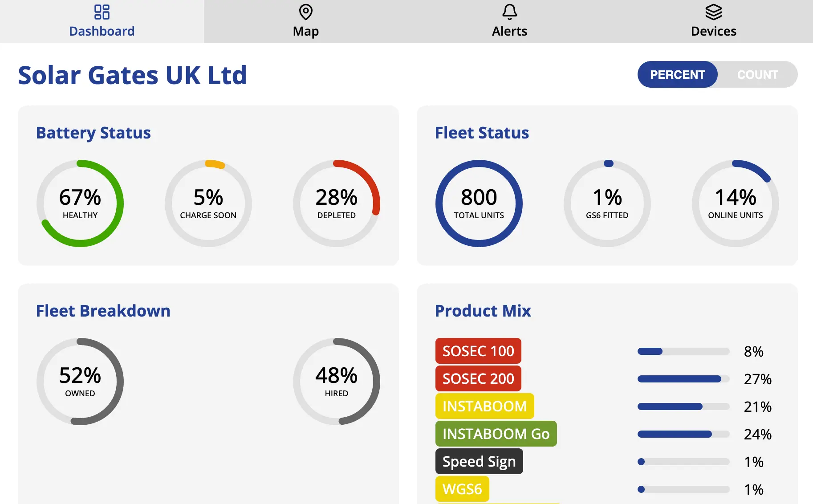
Task: Click the 5% Charge Soon gauge
Action: pos(208,203)
